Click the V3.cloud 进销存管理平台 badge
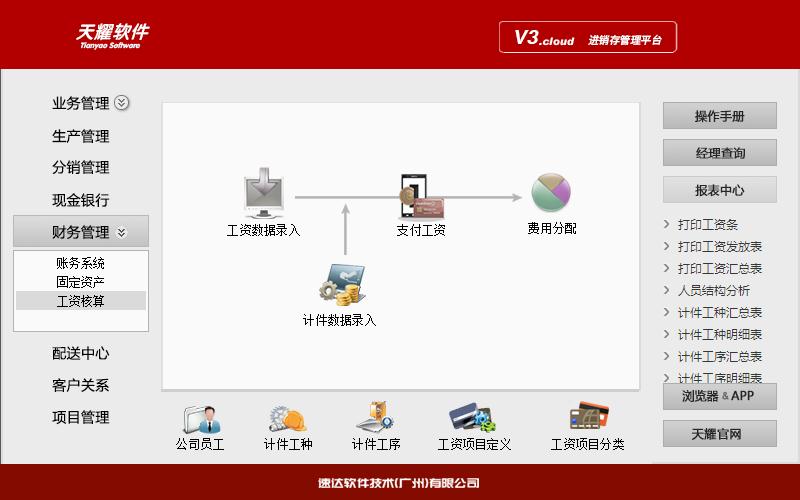 (588, 37)
